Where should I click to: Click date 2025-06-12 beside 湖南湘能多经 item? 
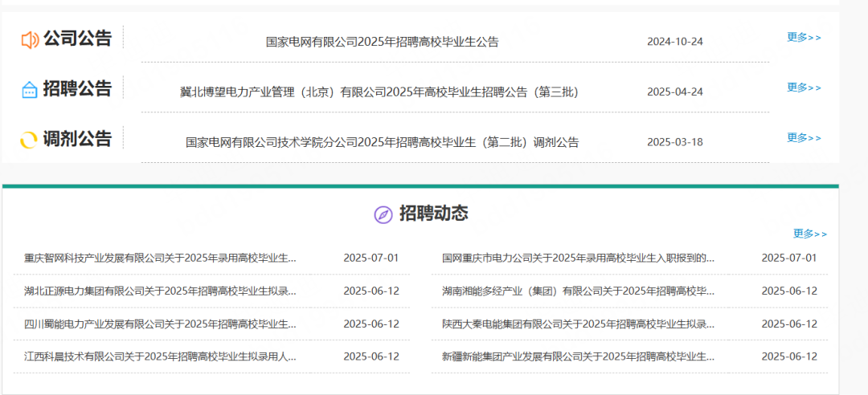[789, 291]
